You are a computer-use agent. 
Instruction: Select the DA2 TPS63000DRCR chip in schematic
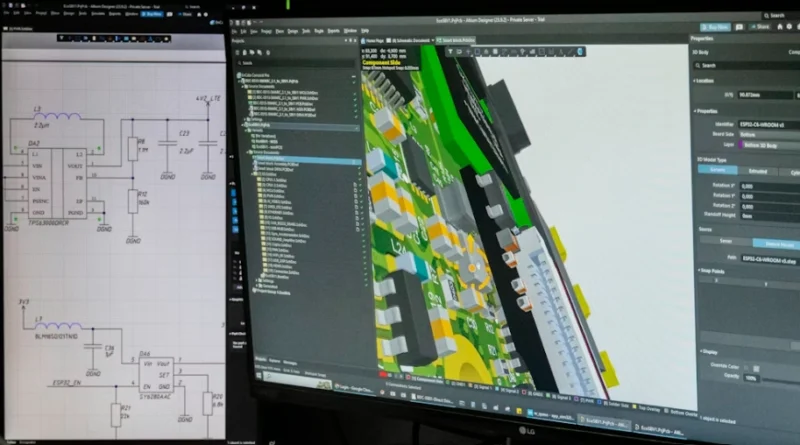coord(58,183)
